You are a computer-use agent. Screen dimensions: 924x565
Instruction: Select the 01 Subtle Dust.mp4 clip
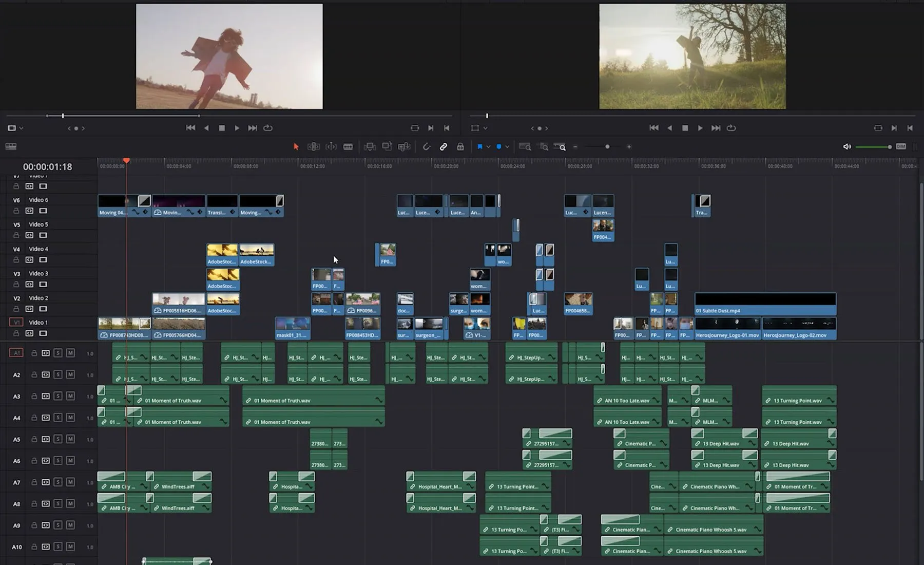[x=765, y=304]
